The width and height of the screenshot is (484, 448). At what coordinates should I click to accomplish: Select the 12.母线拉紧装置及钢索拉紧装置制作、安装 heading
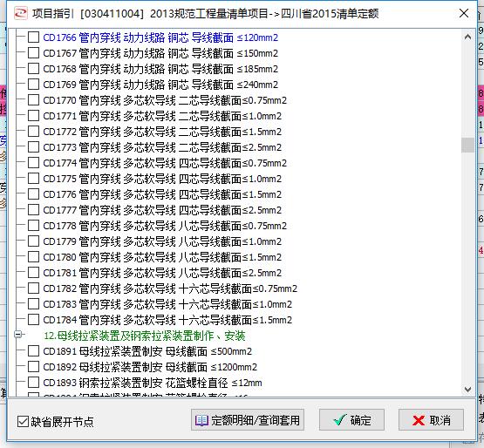(145, 336)
